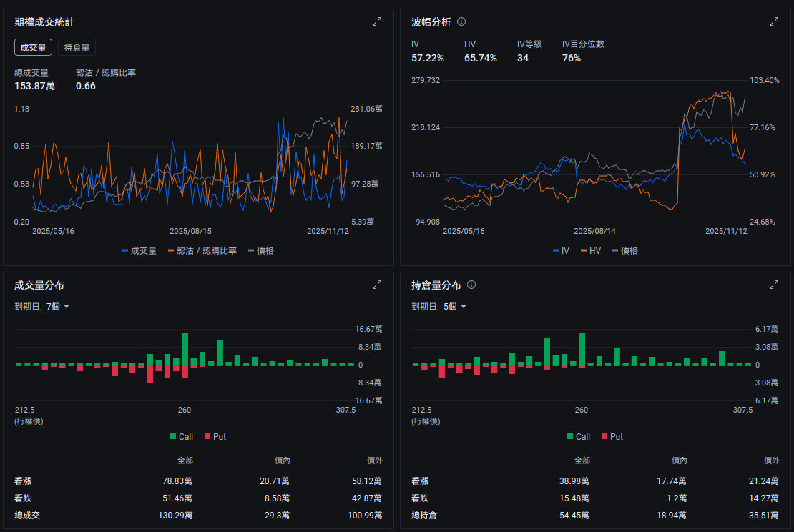Click 看跌 全部 value 51.46萬
Image resolution: width=794 pixels, height=532 pixels.
[x=177, y=498]
